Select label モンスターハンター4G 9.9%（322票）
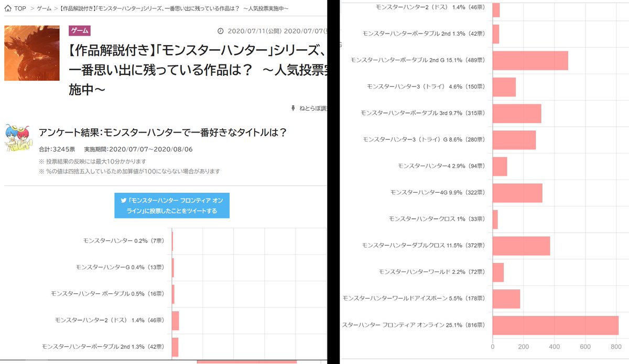 [438, 192]
